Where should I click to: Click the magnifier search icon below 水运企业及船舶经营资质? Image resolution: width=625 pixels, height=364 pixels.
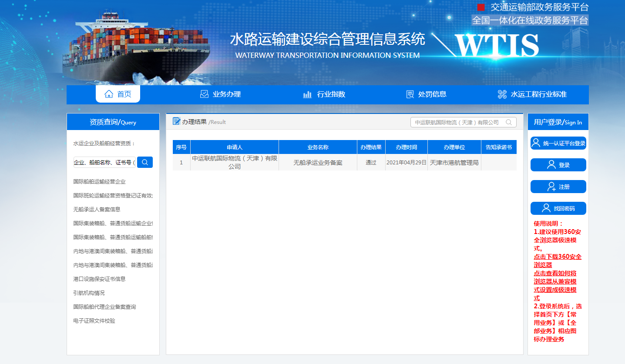pos(144,162)
